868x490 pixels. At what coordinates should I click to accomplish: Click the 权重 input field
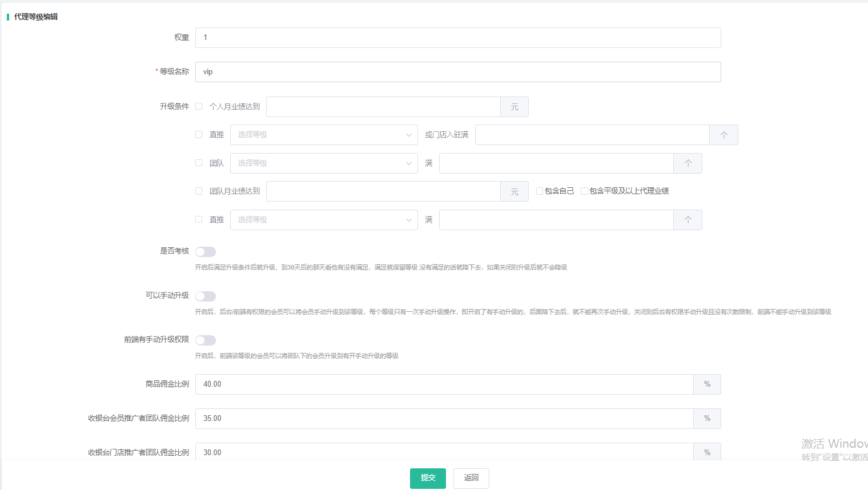coord(457,38)
